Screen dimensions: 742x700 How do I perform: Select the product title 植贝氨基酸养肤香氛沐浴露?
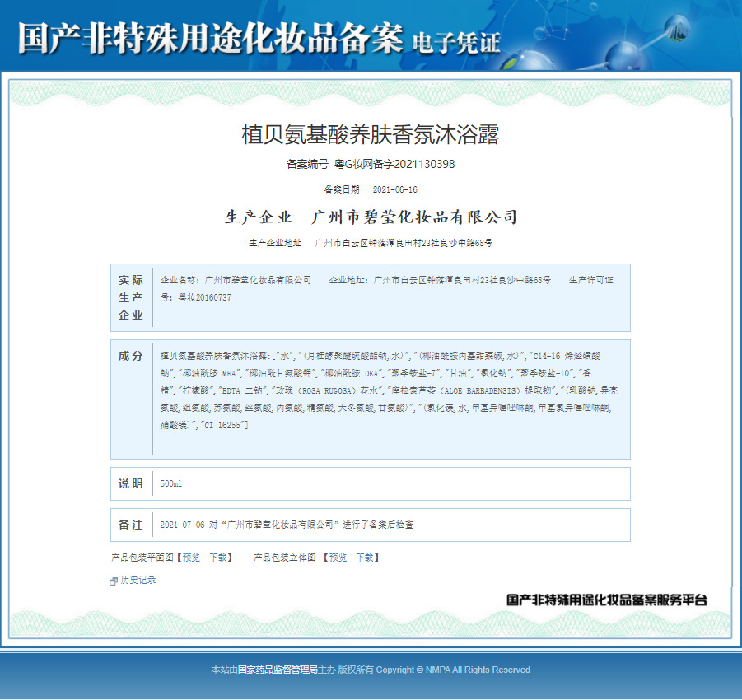pyautogui.click(x=371, y=134)
